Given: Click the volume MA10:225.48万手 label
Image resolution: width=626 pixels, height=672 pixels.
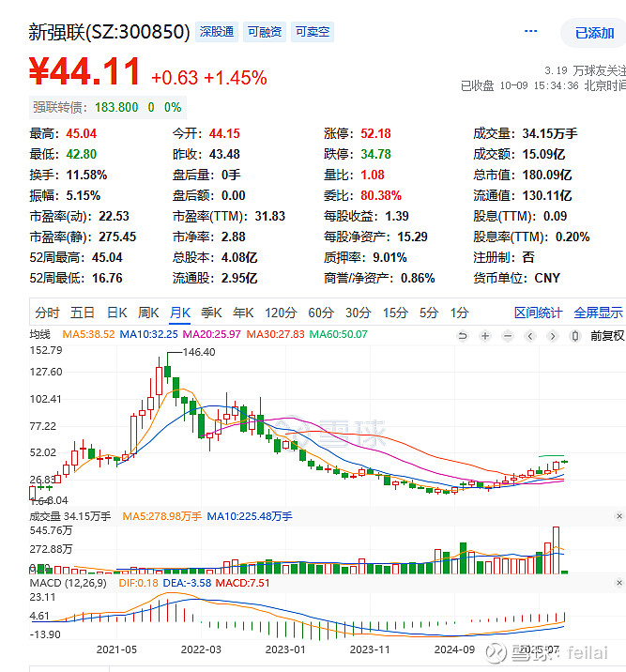Looking at the screenshot, I should (x=250, y=516).
